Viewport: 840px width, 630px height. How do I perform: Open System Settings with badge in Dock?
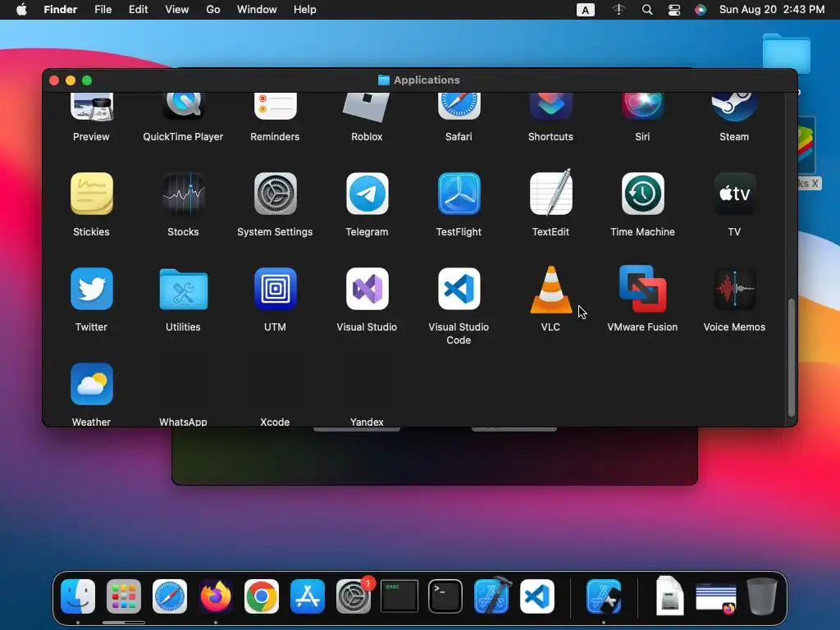[x=354, y=596]
